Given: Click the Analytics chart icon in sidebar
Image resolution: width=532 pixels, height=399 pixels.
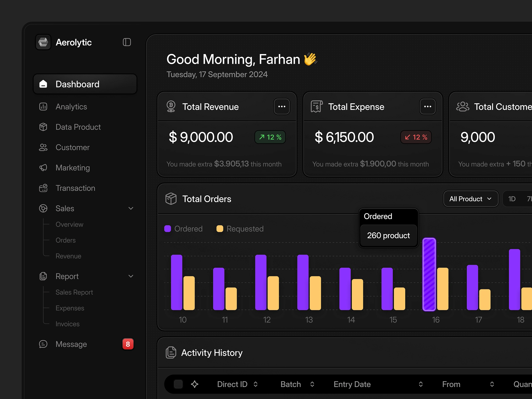Looking at the screenshot, I should pos(43,107).
